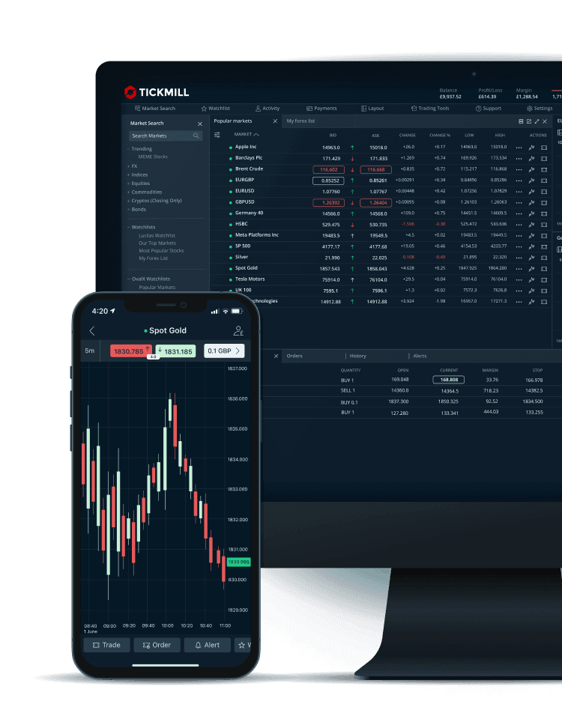
Task: Switch to the Alerts tab
Action: [420, 356]
